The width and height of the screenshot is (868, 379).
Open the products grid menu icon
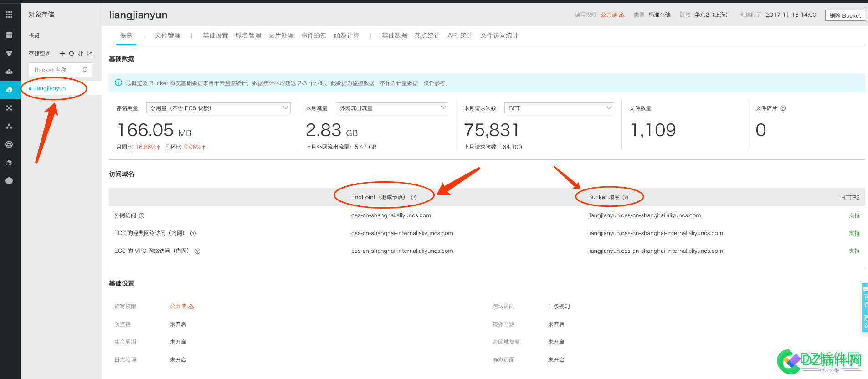pos(9,15)
